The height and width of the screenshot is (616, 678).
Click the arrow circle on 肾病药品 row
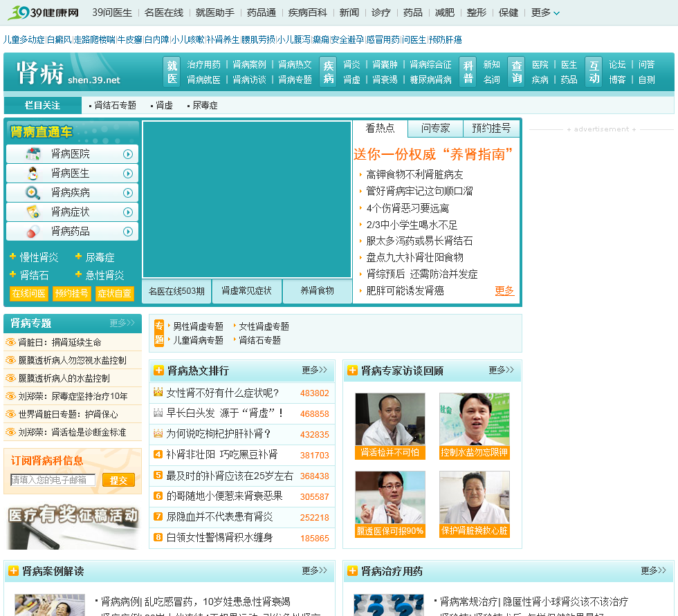coord(128,232)
